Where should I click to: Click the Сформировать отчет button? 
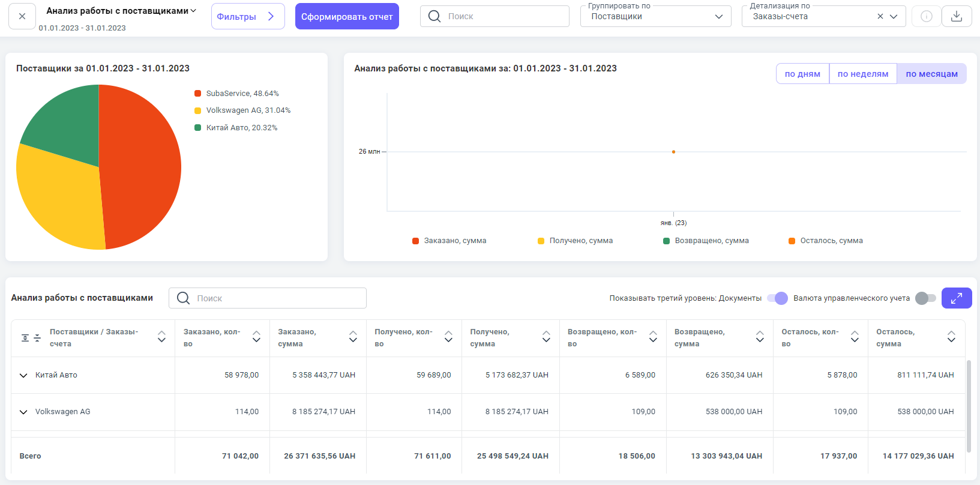click(347, 16)
